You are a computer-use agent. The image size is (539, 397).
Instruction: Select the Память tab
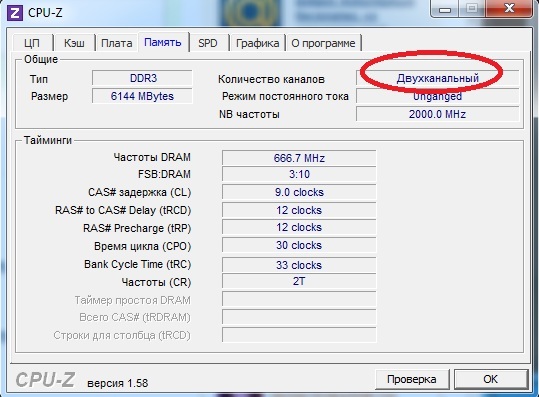[x=163, y=42]
